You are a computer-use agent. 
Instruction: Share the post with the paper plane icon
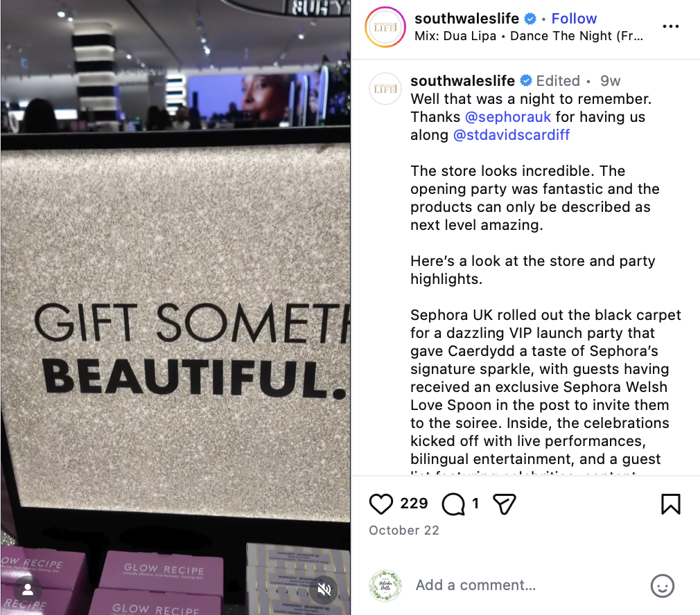[505, 504]
